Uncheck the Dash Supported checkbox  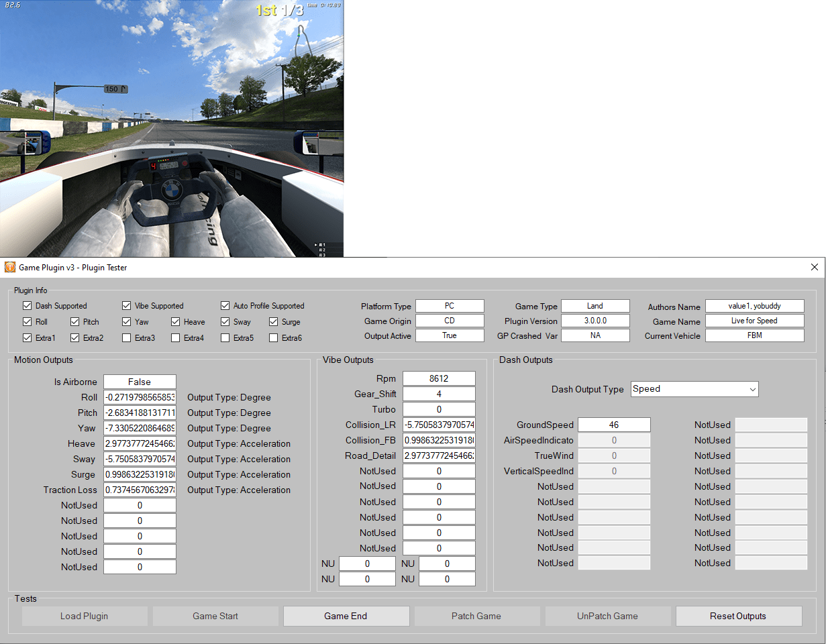click(x=27, y=306)
